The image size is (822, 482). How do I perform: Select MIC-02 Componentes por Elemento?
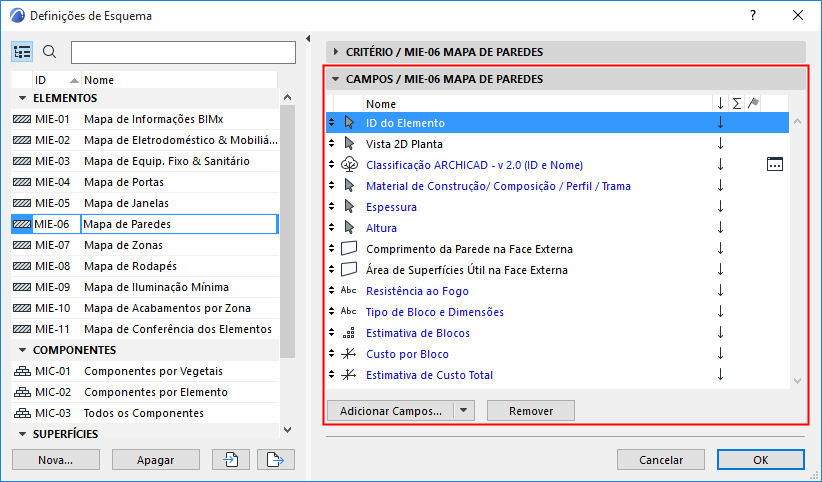coord(145,392)
